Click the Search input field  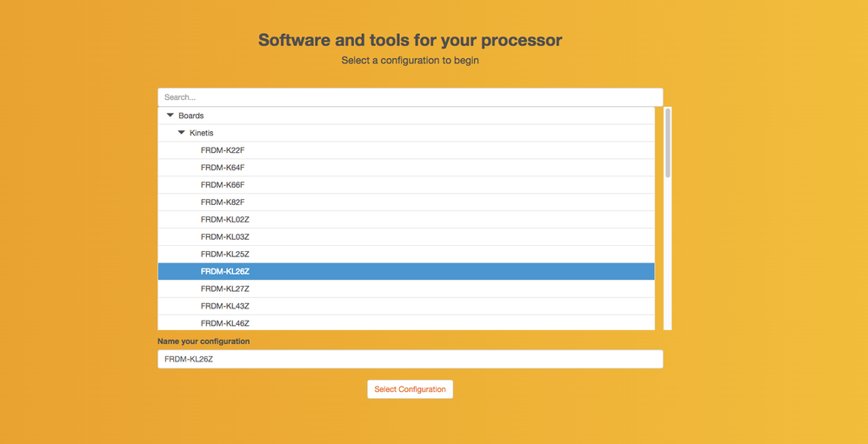coord(410,97)
